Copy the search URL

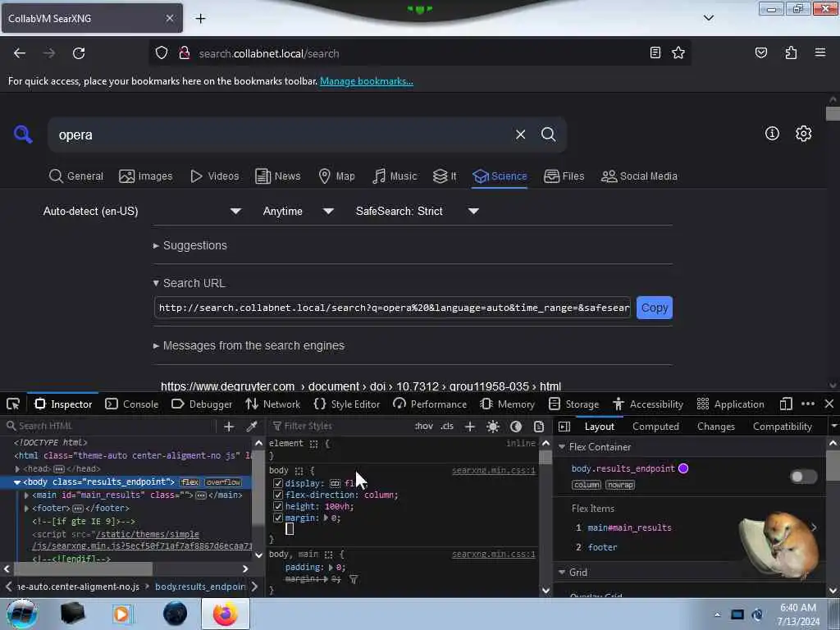point(654,308)
